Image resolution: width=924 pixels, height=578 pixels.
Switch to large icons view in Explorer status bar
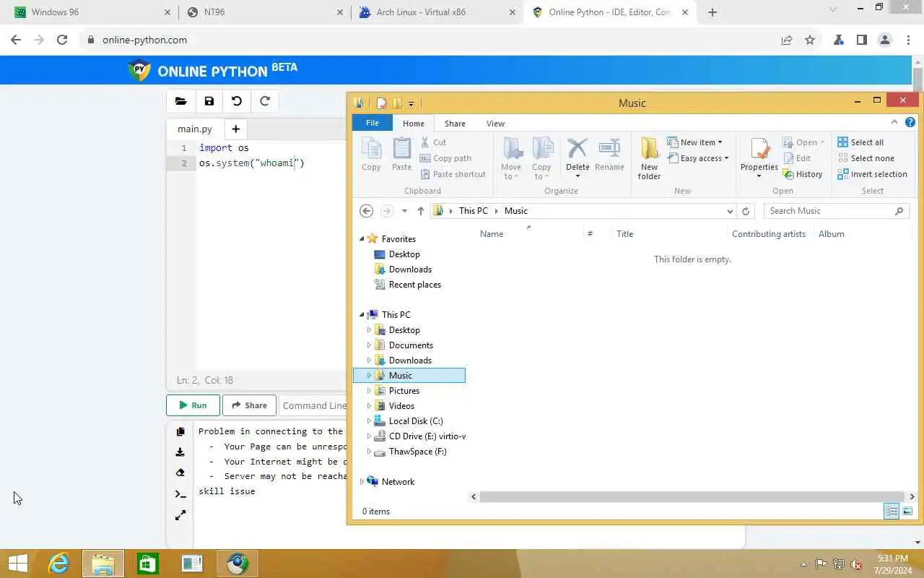click(x=907, y=512)
